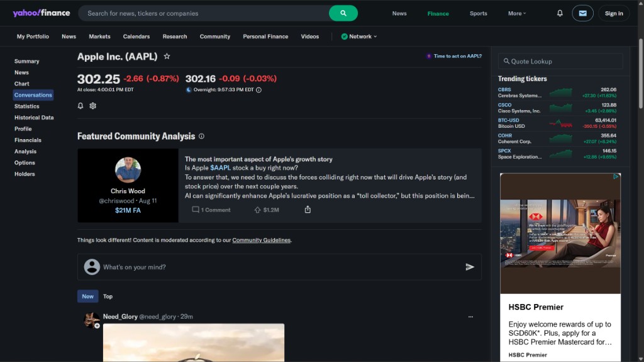The image size is (644, 362).
Task: Click the green search magnifier button
Action: pyautogui.click(x=343, y=13)
